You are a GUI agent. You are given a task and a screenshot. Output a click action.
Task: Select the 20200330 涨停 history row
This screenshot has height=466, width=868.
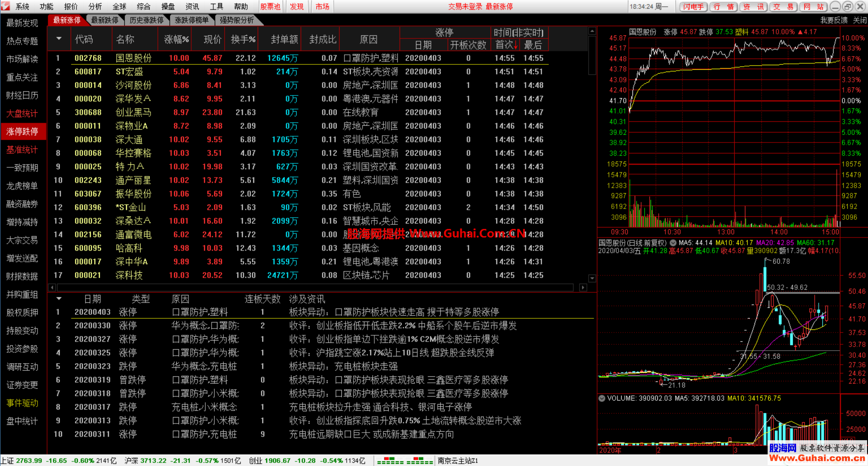(x=321, y=326)
